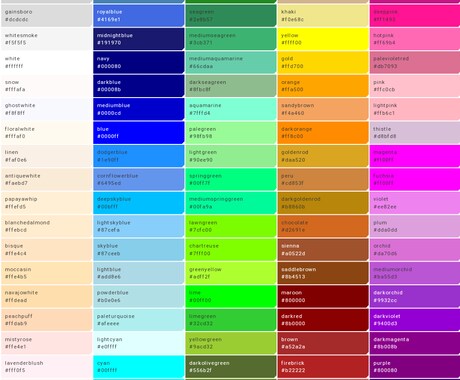Click the sienna #a0522d swatch
The height and width of the screenshot is (380, 460).
pos(323,250)
